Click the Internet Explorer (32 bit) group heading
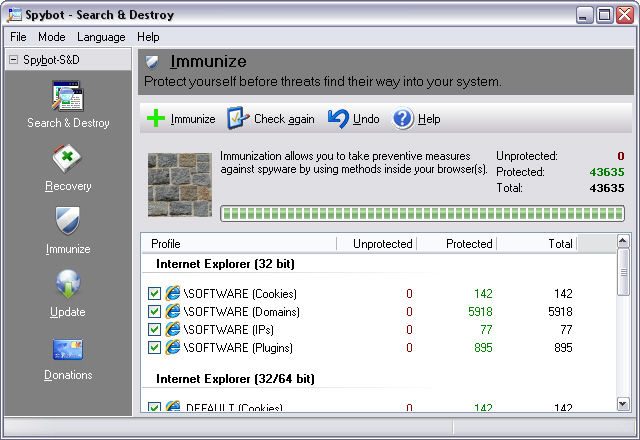 [x=225, y=264]
